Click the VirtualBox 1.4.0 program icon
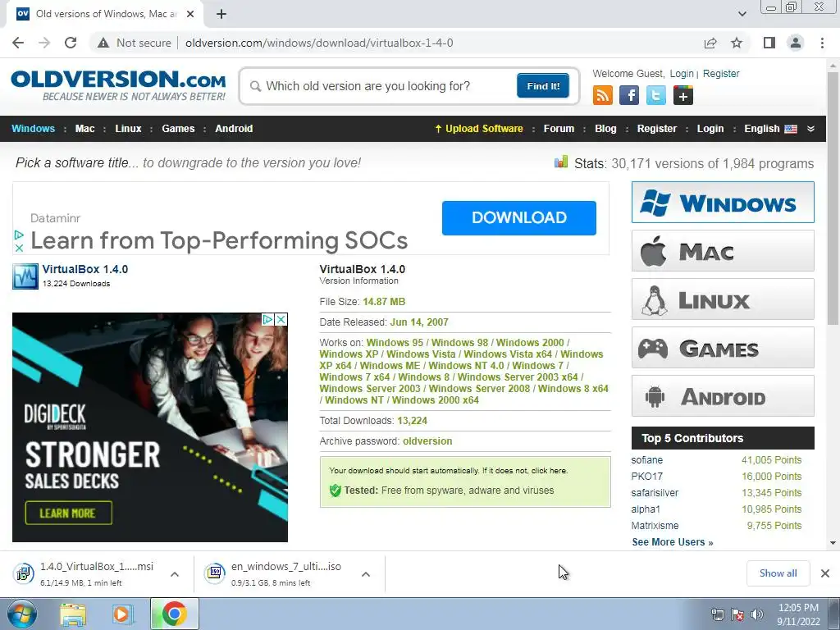 click(x=25, y=276)
